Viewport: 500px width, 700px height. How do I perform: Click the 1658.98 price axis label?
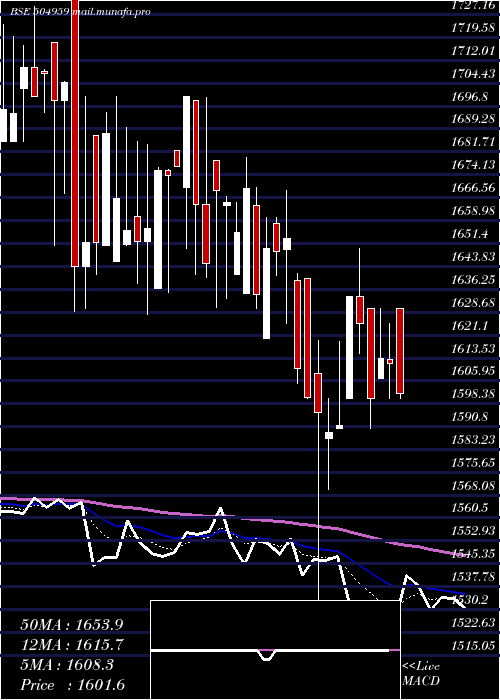click(x=473, y=211)
